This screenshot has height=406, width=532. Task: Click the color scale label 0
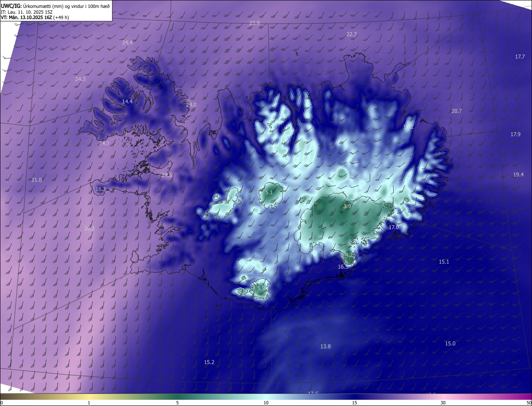coord(2,403)
